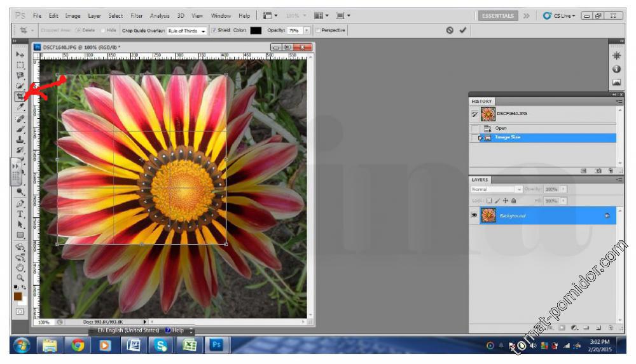Viewport: 636px width, 364px height.
Task: Pick the Type tool
Action: pos(20,214)
